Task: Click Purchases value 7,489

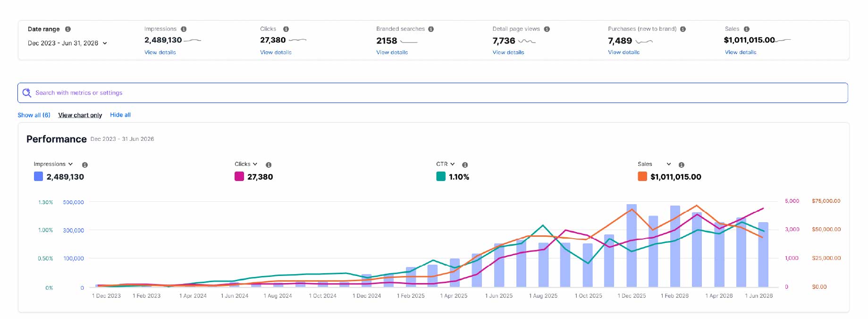Action: coord(620,41)
